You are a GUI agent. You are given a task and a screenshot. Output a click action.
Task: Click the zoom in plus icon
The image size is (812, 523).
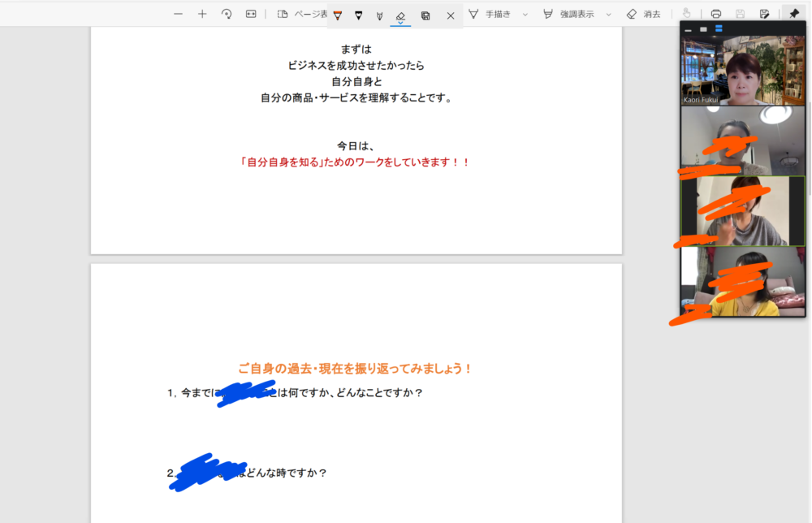coord(202,14)
